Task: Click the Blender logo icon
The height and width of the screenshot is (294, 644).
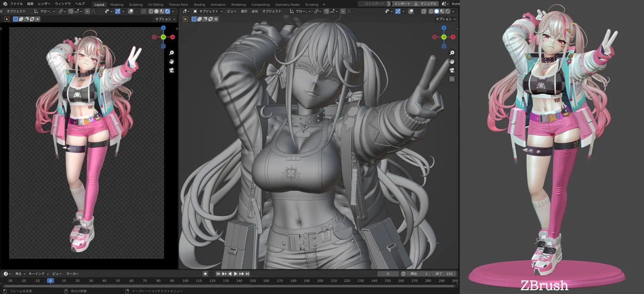Action: click(x=5, y=4)
